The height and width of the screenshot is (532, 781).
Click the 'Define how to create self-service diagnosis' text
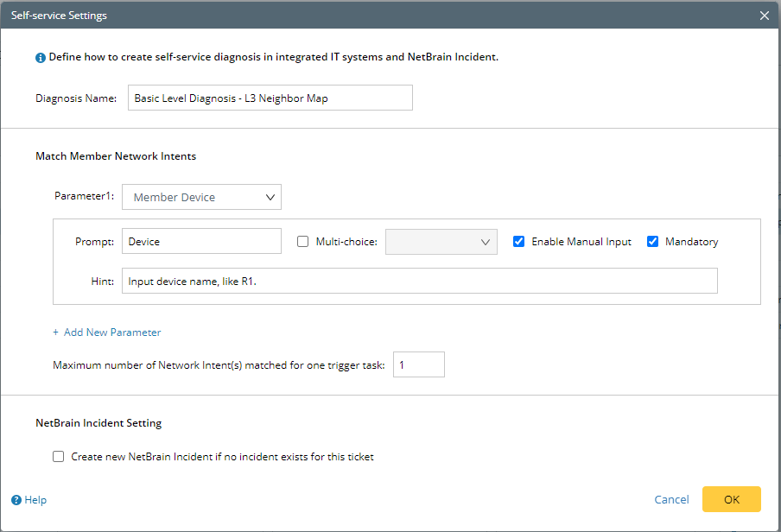(x=274, y=57)
